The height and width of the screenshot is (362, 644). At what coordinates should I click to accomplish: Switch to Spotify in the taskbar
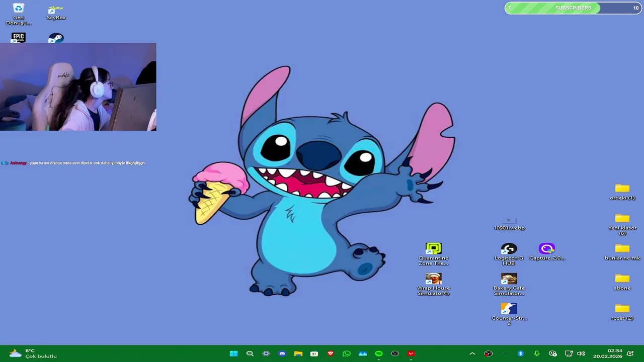coord(379,353)
